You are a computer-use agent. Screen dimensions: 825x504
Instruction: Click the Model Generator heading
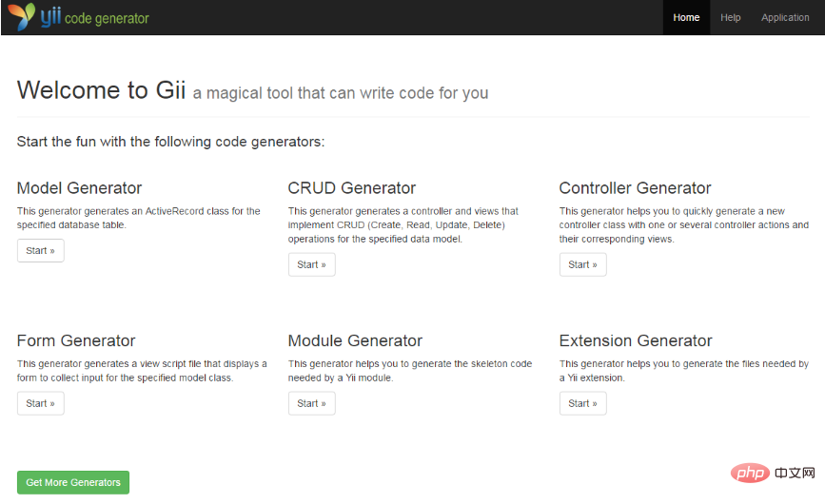tap(79, 187)
